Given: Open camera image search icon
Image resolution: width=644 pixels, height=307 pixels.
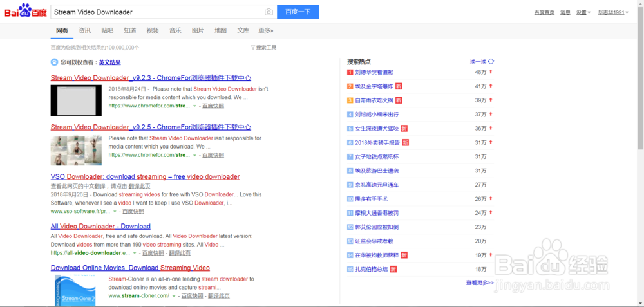Looking at the screenshot, I should point(269,12).
